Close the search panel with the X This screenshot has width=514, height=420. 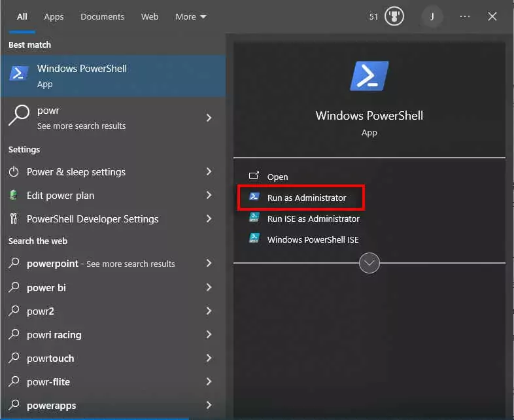click(x=492, y=16)
